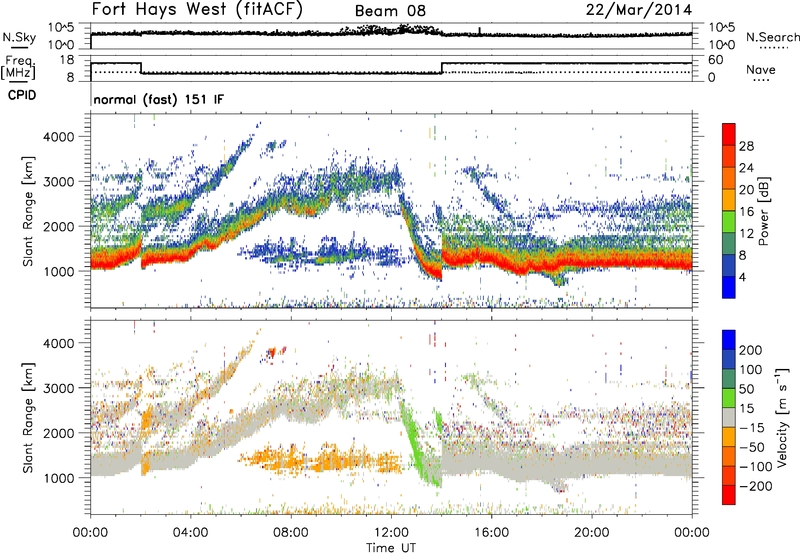
Task: Click the power panel 'Slant Range [km]' title
Action: [28, 211]
